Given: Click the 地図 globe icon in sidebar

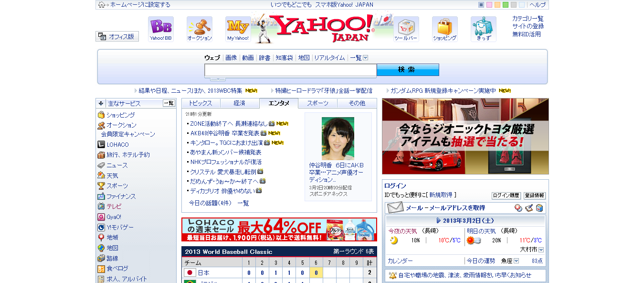Looking at the screenshot, I should [101, 248].
